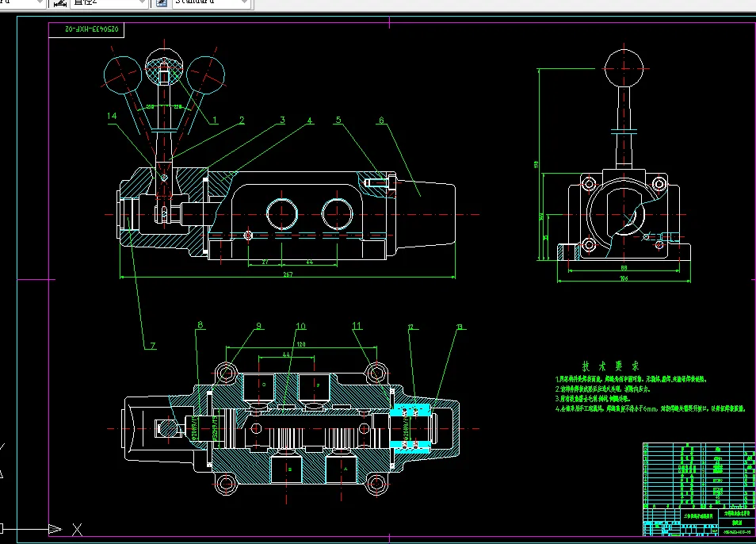The height and width of the screenshot is (544, 756).
Task: Select part balloon number 10
Action: click(301, 327)
